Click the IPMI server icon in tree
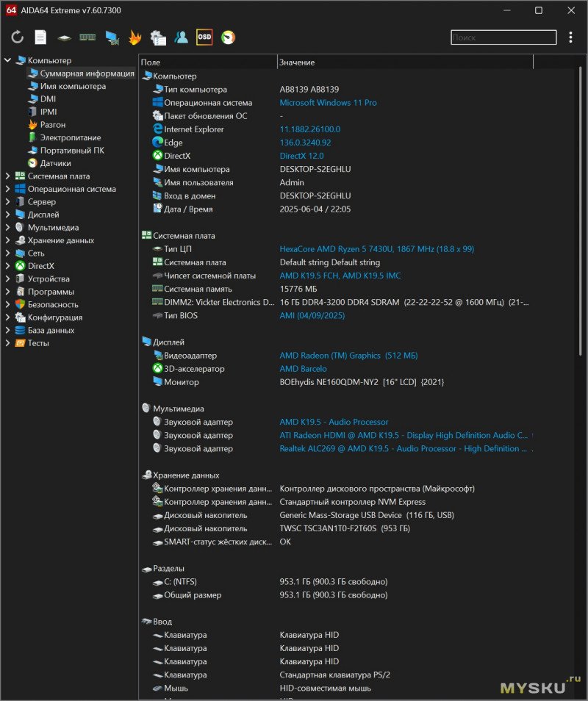This screenshot has height=701, width=588. point(32,112)
